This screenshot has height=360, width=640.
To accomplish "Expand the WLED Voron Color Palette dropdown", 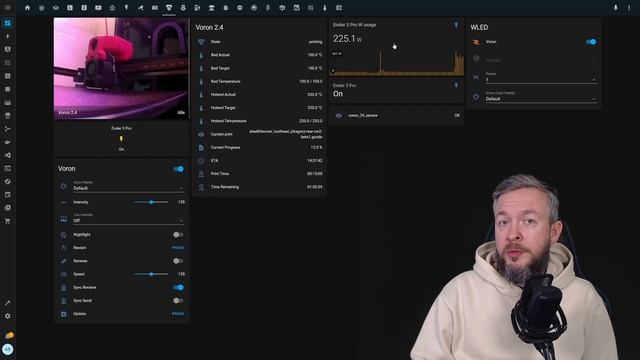I will pos(541,97).
